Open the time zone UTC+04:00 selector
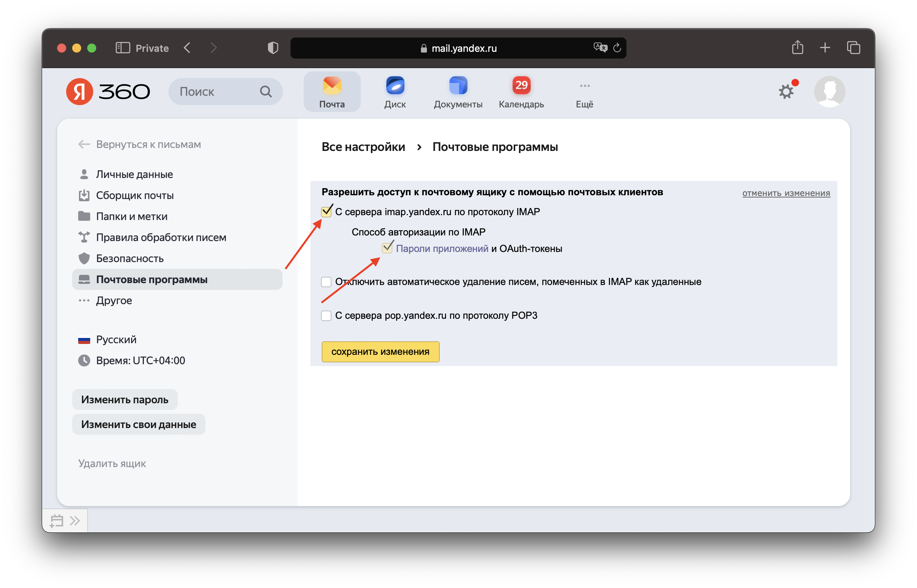Screen dimensions: 917x588 click(140, 360)
